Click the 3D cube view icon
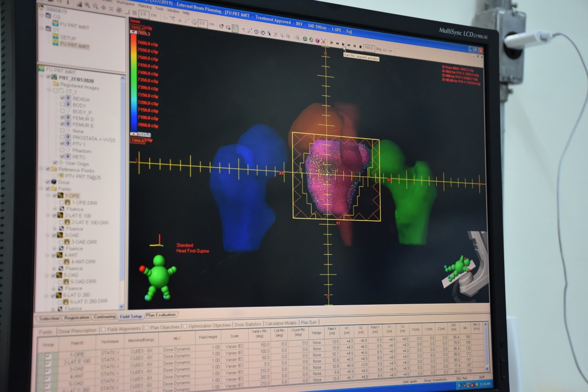588x392 pixels. [x=317, y=41]
